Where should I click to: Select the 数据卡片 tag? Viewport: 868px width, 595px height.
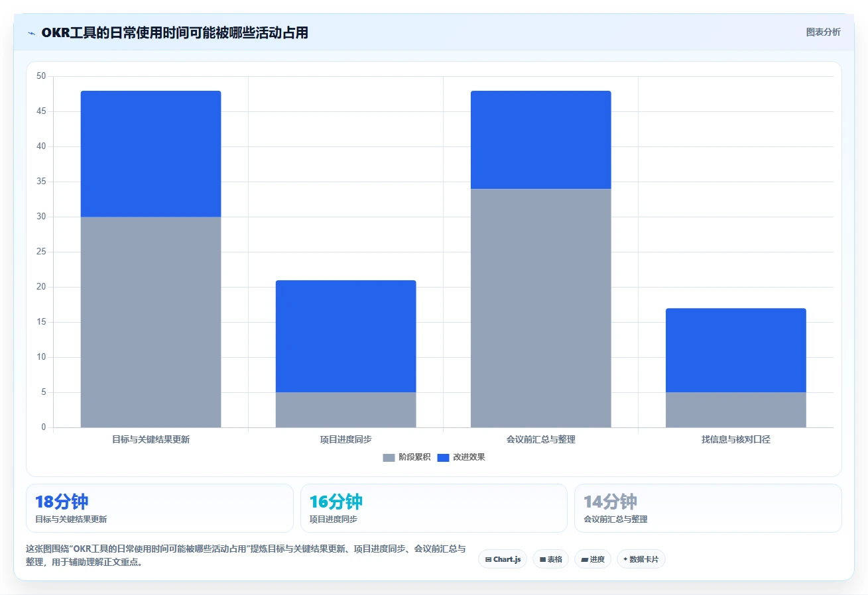tap(641, 559)
